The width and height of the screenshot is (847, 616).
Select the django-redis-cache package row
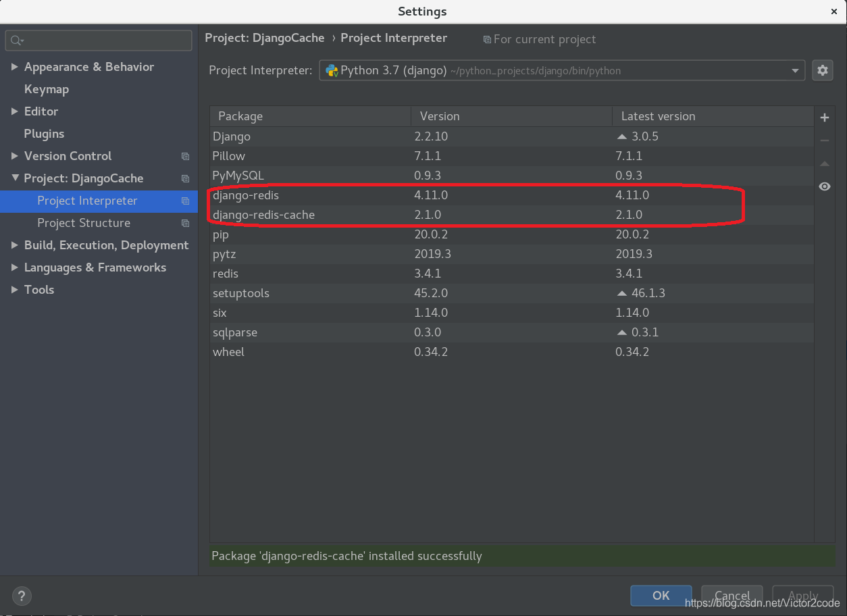tap(511, 215)
